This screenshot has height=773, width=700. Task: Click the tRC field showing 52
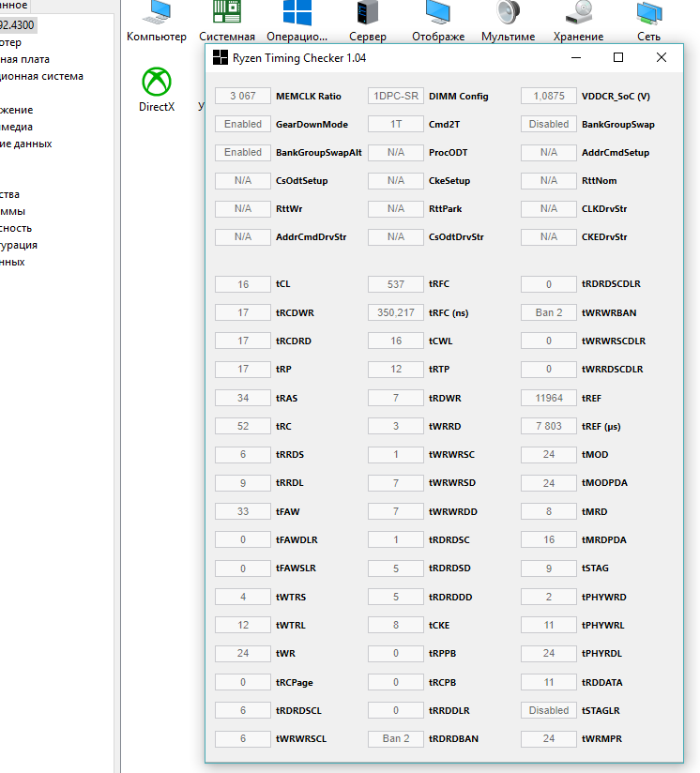(x=243, y=426)
